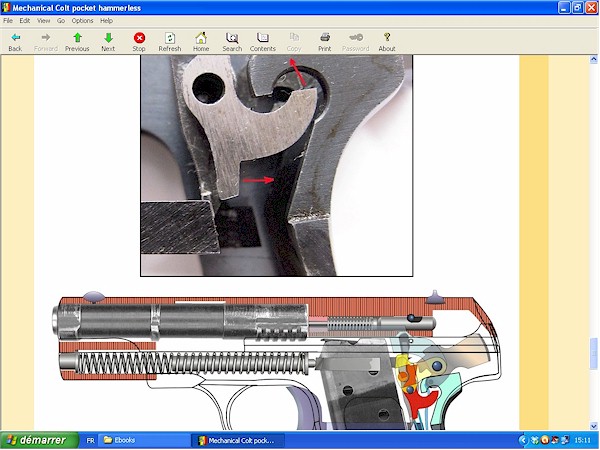Print the current page
This screenshot has width=600, height=450.
point(325,42)
